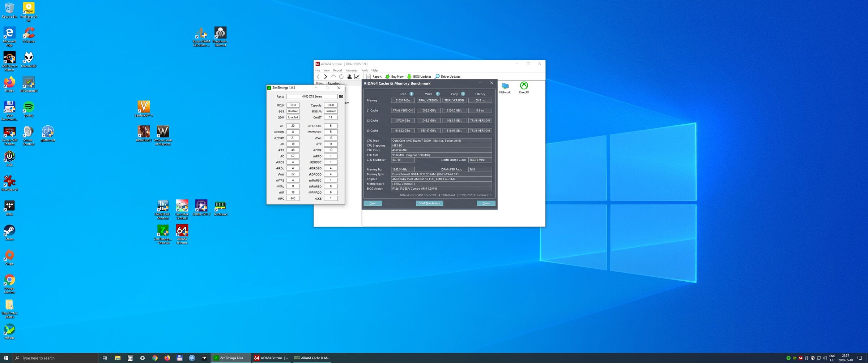The height and width of the screenshot is (363, 868).
Task: Select the HWiNFO64 shortcut desktop icon
Action: point(163,210)
